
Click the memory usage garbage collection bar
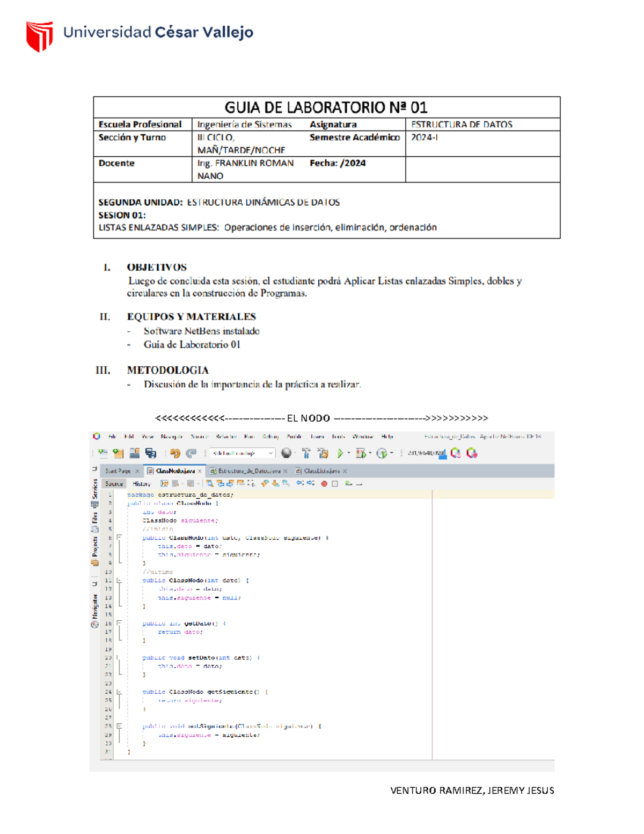[426, 453]
